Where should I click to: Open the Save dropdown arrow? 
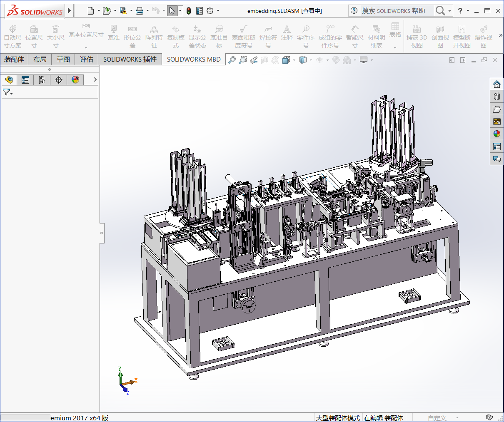[131, 11]
